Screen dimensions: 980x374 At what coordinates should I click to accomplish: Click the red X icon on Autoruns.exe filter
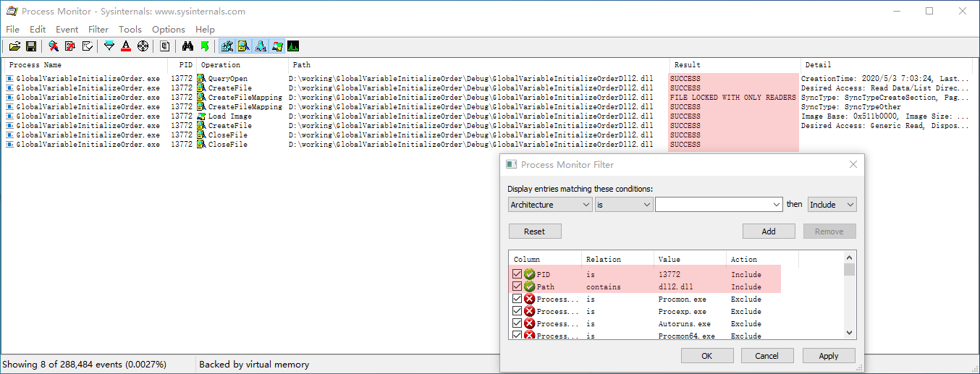click(530, 323)
